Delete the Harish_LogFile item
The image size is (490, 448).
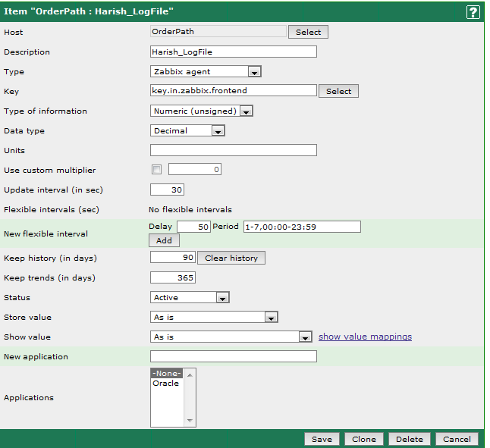(x=410, y=439)
